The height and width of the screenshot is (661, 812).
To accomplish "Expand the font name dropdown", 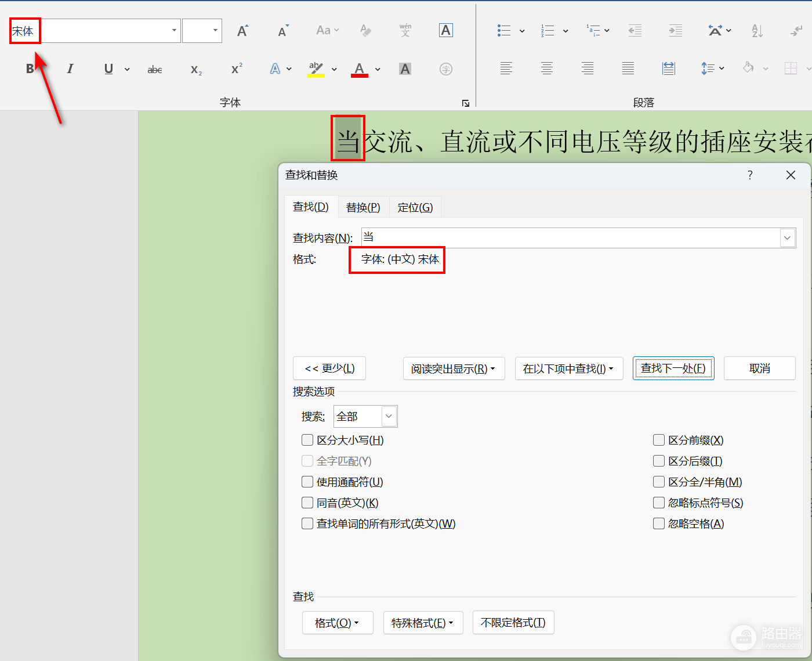I will coord(174,31).
